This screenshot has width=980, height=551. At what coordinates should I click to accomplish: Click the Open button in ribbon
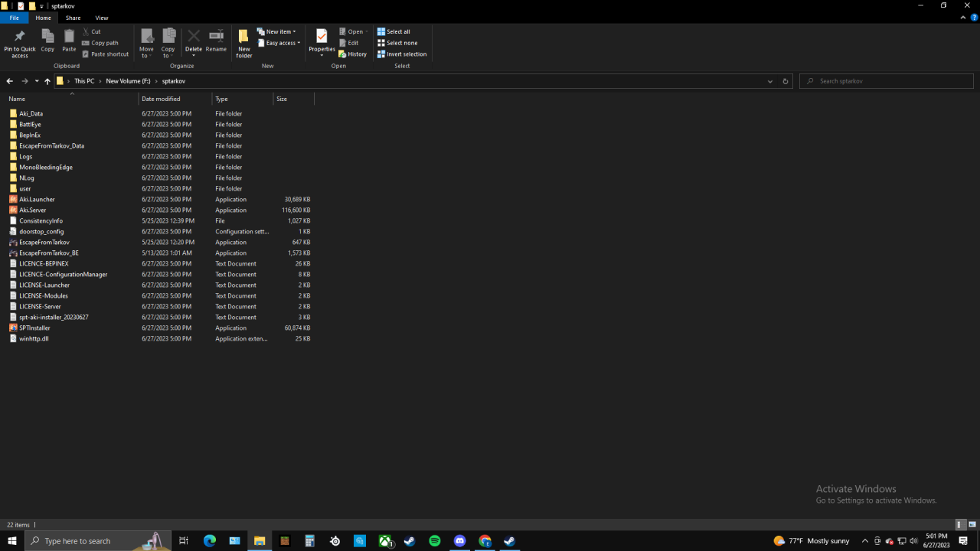tap(353, 31)
